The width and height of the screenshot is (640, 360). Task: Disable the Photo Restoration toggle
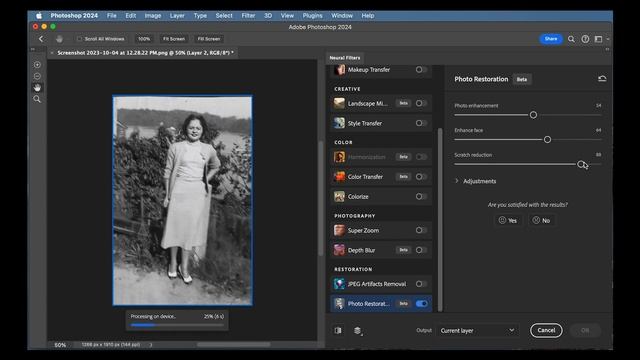point(421,304)
